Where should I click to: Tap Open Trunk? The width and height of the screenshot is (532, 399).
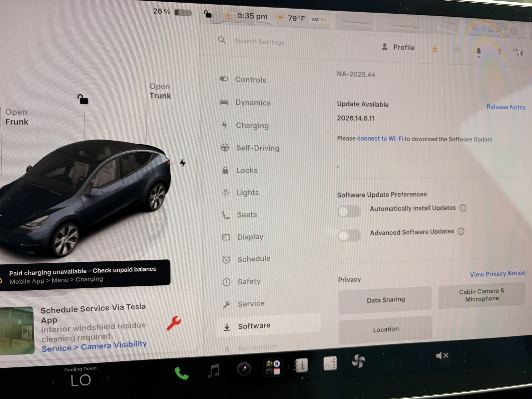click(160, 91)
